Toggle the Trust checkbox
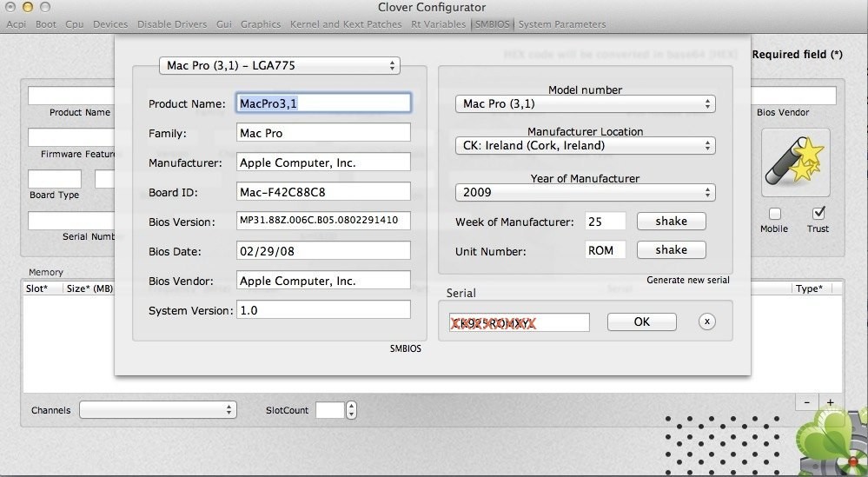Image resolution: width=868 pixels, height=477 pixels. [818, 213]
